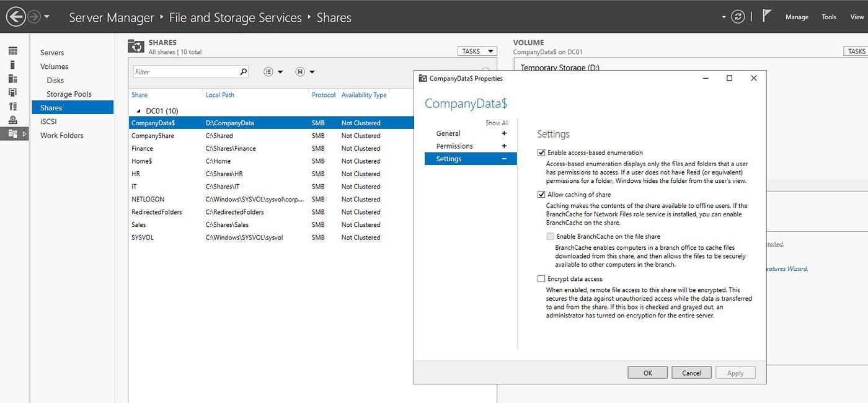Open Work Folders in the side navigation

click(62, 135)
